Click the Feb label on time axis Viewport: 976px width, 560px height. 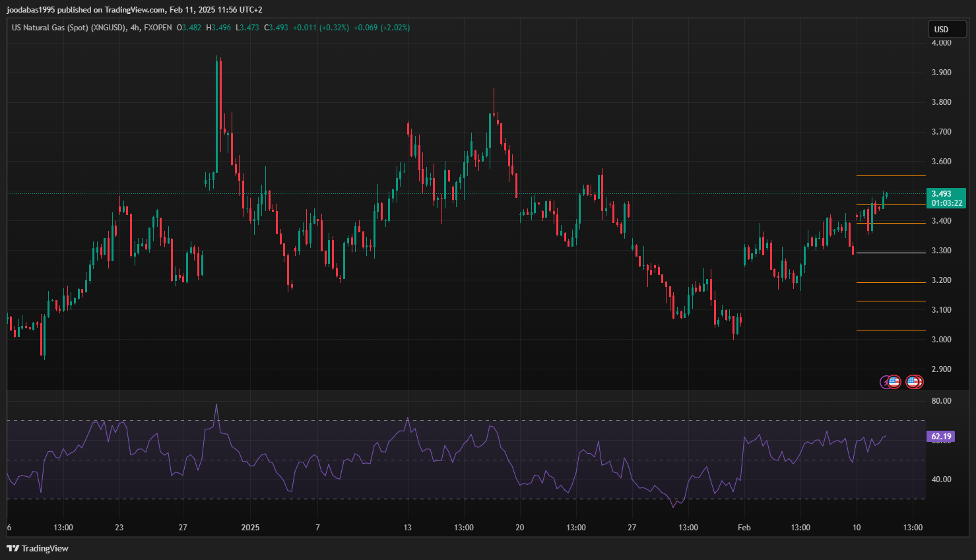[x=744, y=528]
